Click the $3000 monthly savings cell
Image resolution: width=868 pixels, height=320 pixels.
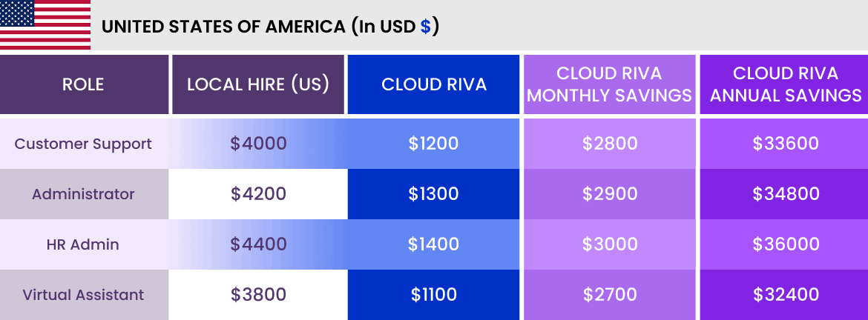click(x=610, y=244)
